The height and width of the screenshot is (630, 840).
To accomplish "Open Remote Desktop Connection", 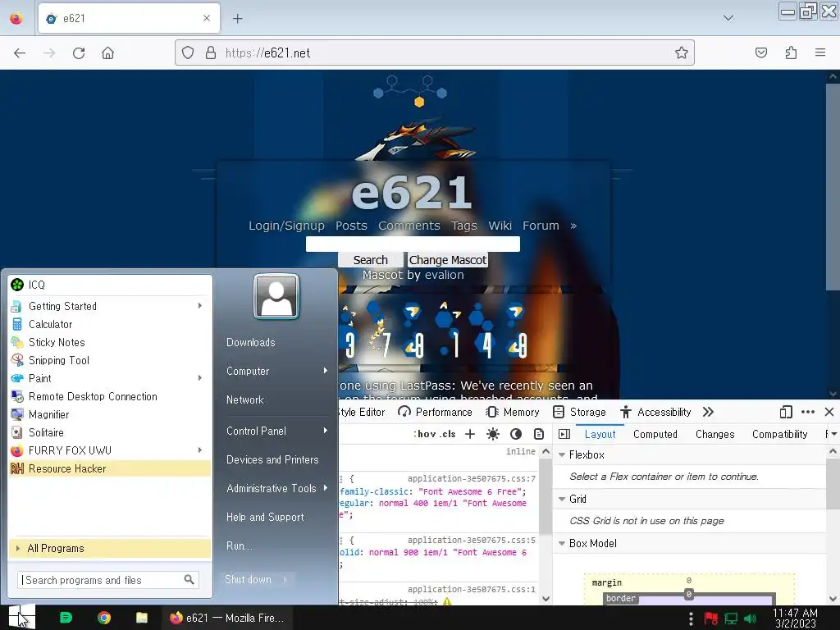I will click(x=110, y=396).
